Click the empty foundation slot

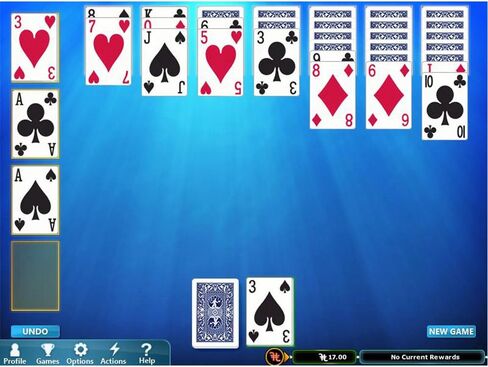click(x=35, y=276)
